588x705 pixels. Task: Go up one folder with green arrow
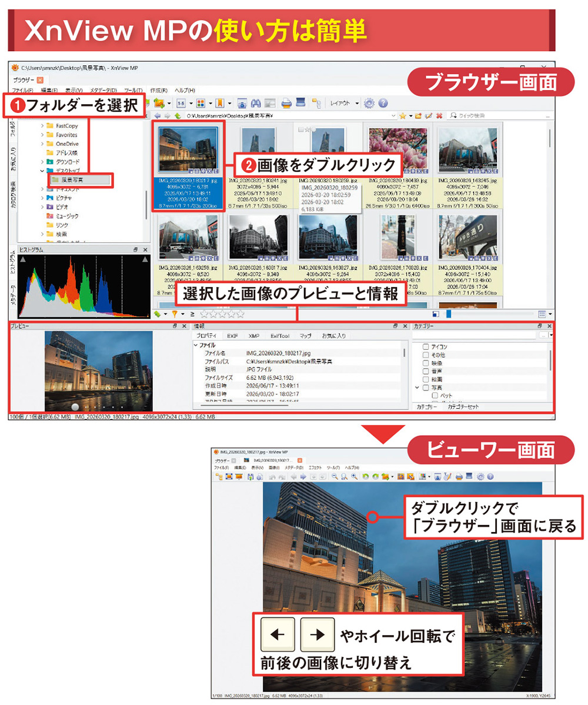coord(178,116)
